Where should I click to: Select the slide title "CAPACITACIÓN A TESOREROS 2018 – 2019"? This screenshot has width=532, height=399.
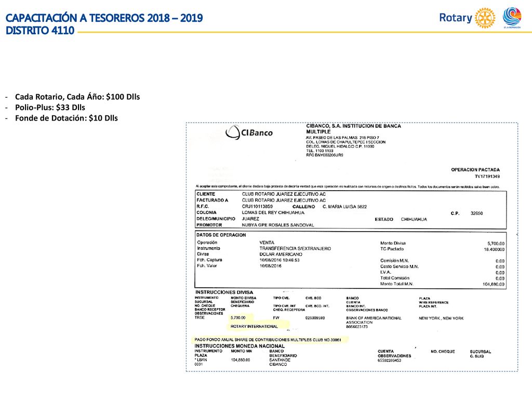pyautogui.click(x=104, y=18)
